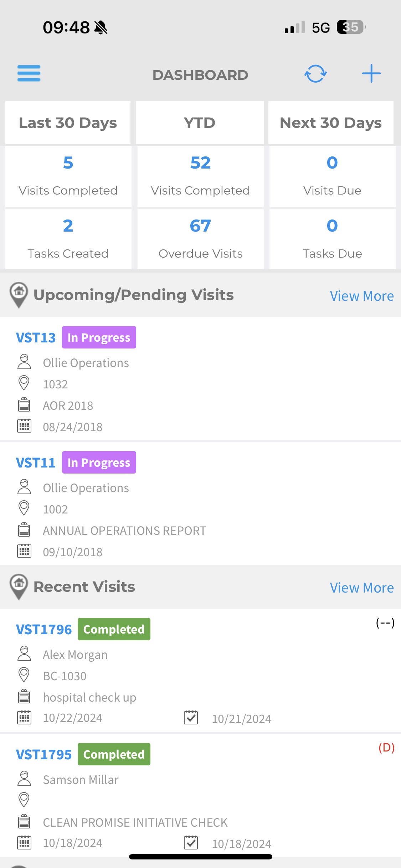Open visit VST13
The height and width of the screenshot is (868, 401).
click(x=36, y=337)
